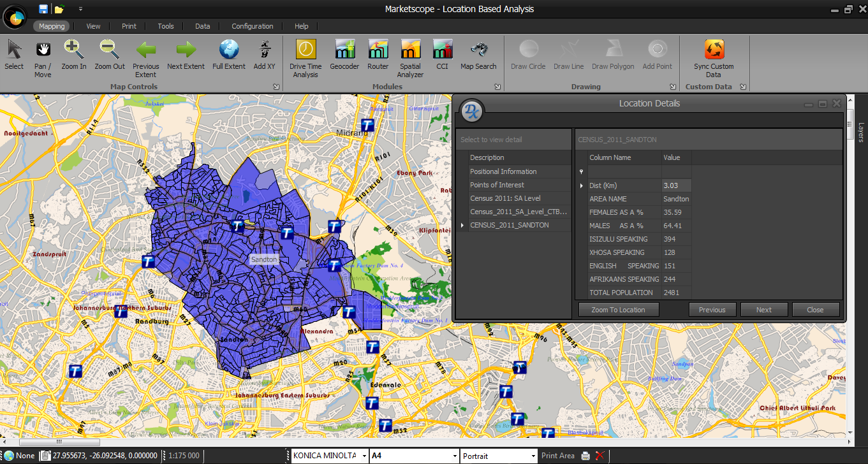The width and height of the screenshot is (868, 464).
Task: Click the Zoom In magnifier
Action: click(x=74, y=54)
